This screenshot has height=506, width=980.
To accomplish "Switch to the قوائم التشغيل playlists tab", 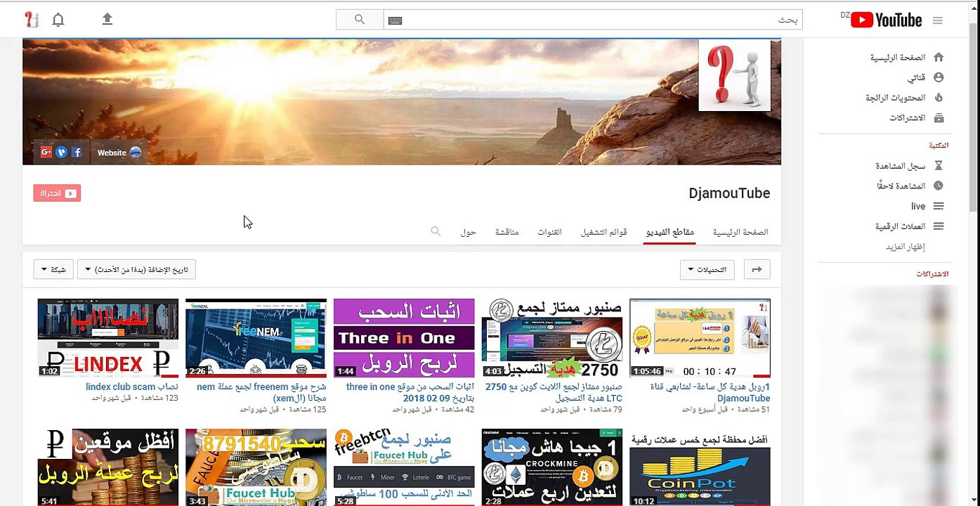I will coord(603,232).
